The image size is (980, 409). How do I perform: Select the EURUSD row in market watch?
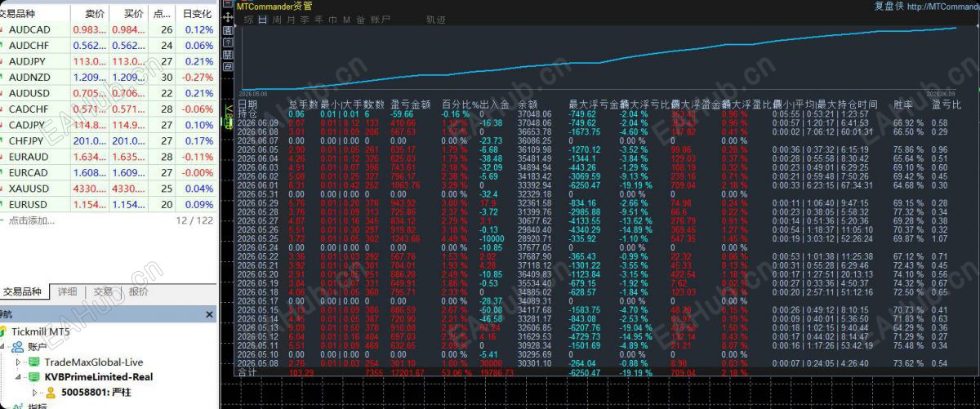108,205
